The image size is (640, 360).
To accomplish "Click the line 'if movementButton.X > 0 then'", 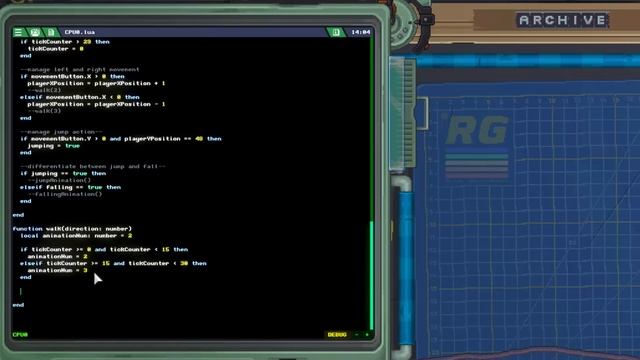I will click(72, 76).
